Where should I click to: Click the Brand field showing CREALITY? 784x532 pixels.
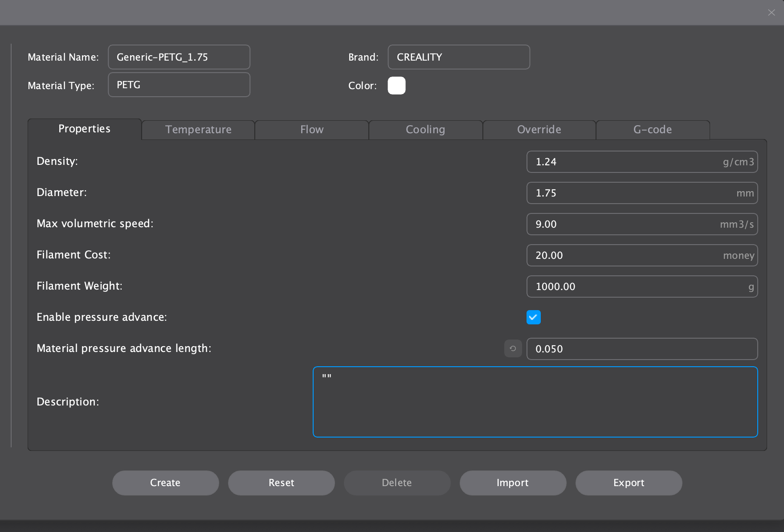[458, 57]
